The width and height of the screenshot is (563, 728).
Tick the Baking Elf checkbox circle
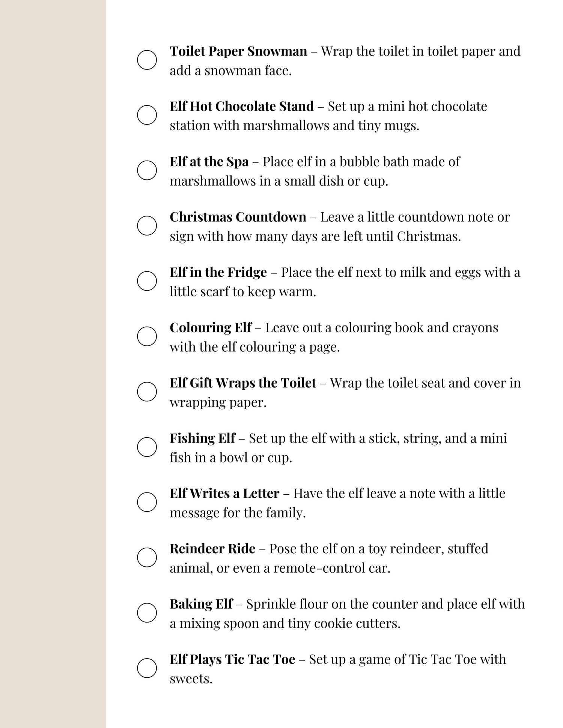(x=147, y=613)
